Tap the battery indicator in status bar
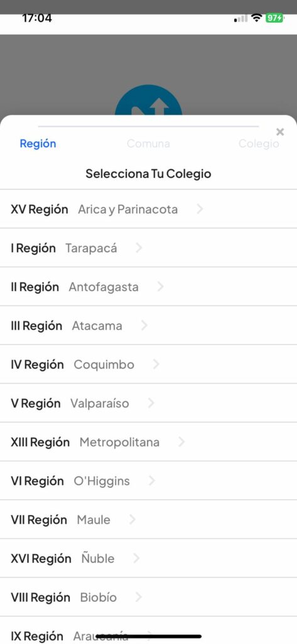 (x=274, y=18)
